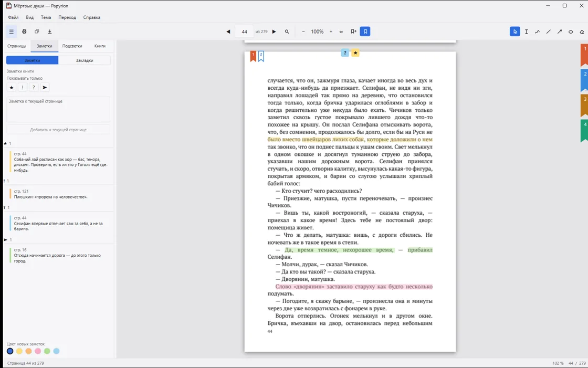Switch to the Книги tab

100,46
